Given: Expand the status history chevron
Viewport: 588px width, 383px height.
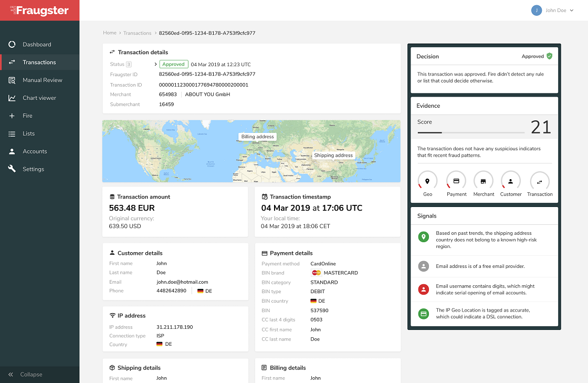Looking at the screenshot, I should click(155, 64).
